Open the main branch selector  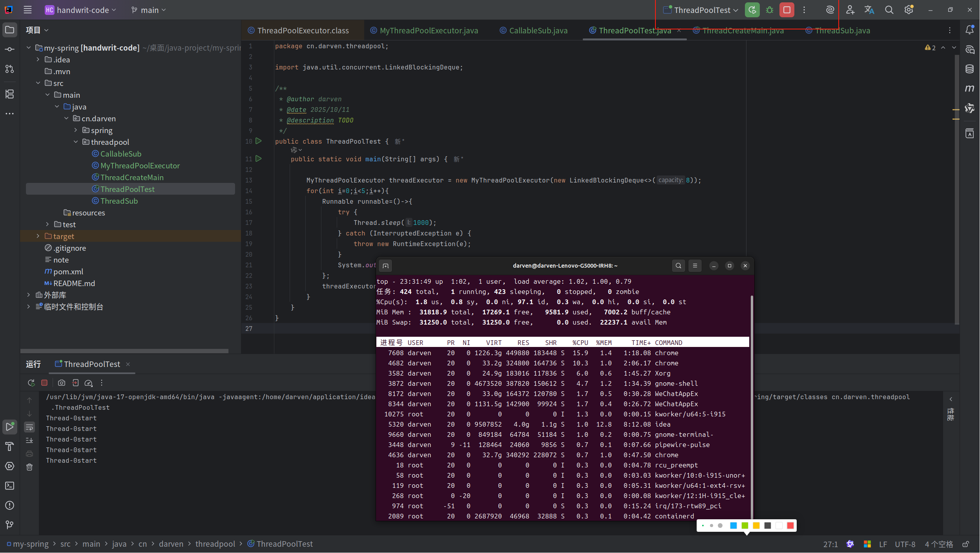pos(149,10)
